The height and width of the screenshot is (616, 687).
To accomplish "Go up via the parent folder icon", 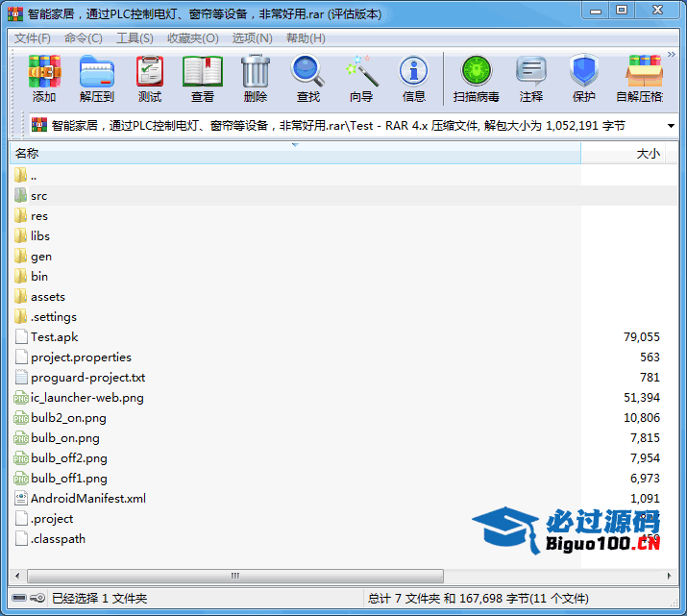I will click(x=22, y=175).
